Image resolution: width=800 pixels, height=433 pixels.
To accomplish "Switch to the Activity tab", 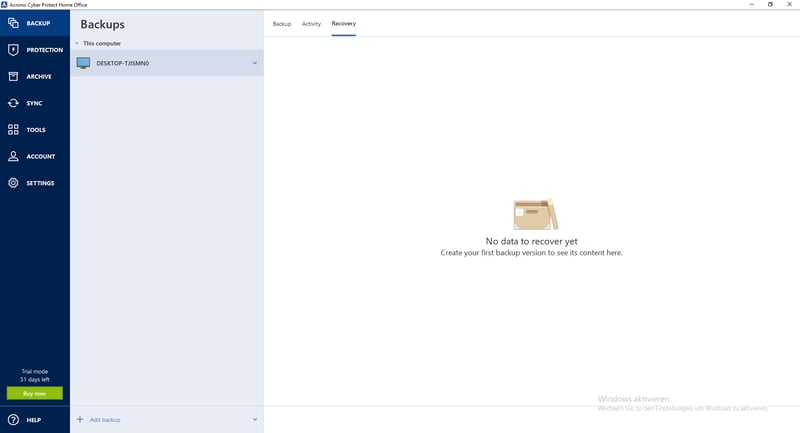I will (311, 24).
